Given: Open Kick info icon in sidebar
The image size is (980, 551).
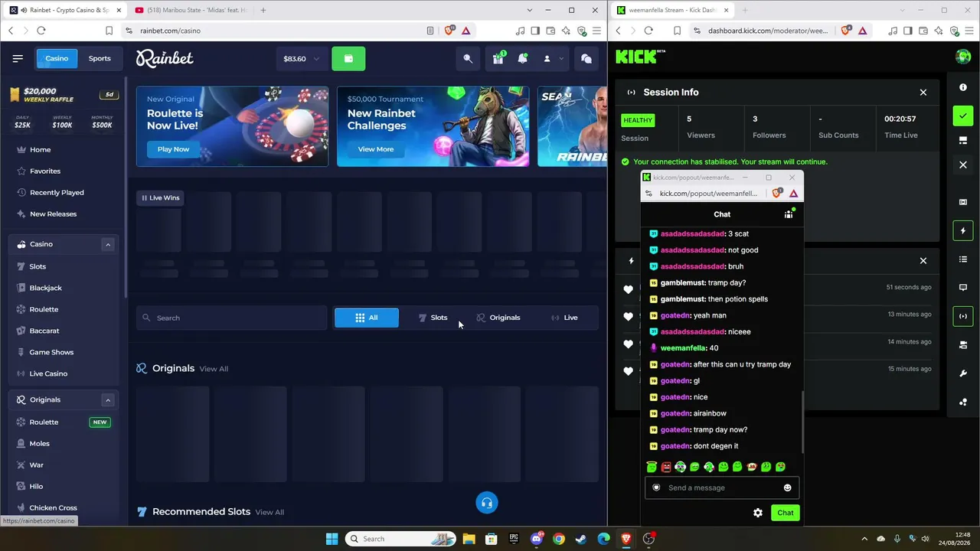Looking at the screenshot, I should click(x=963, y=87).
